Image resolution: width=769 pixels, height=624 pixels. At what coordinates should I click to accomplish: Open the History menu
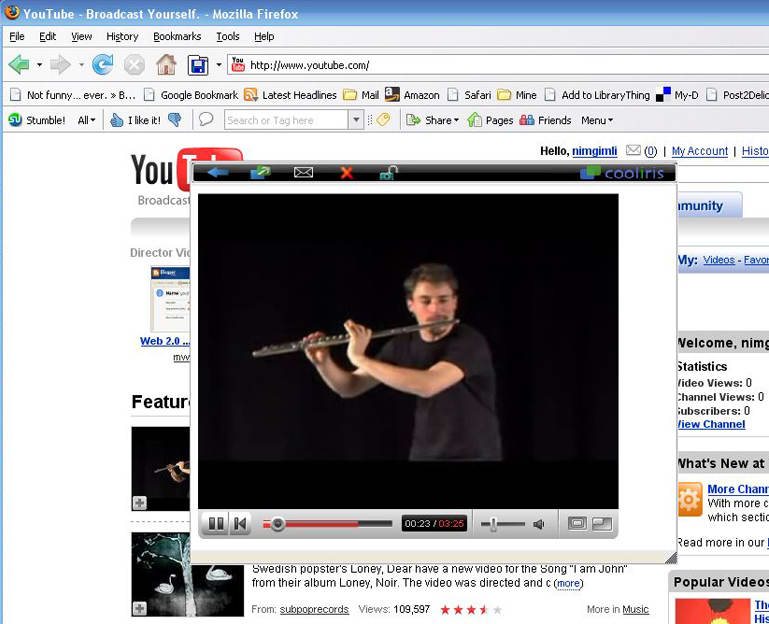click(x=122, y=36)
